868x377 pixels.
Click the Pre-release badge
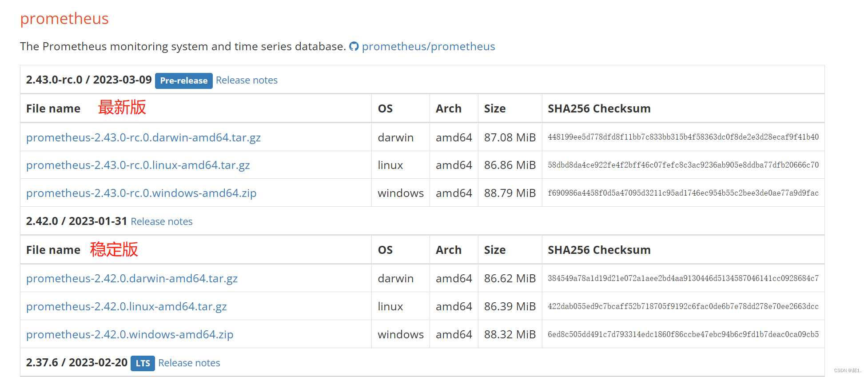(x=183, y=80)
